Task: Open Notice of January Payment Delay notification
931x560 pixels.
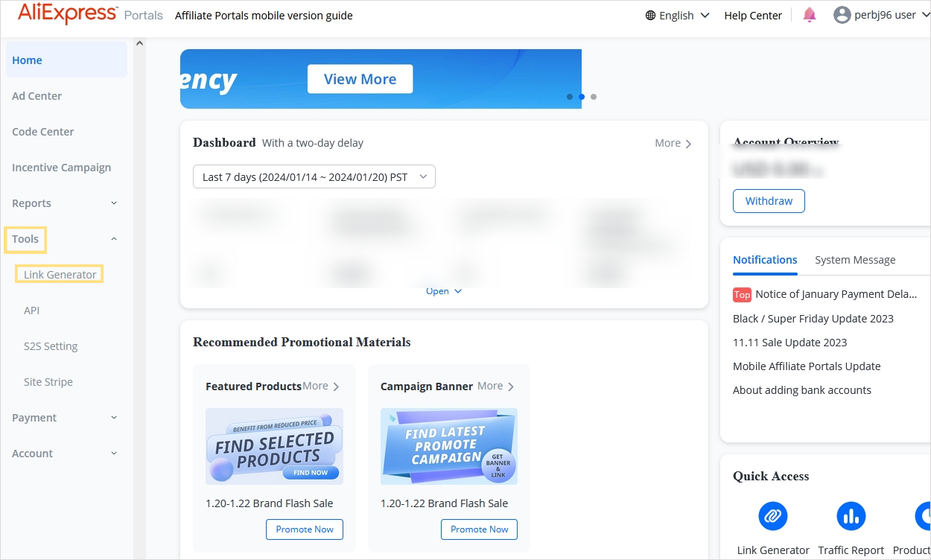Action: tap(825, 294)
